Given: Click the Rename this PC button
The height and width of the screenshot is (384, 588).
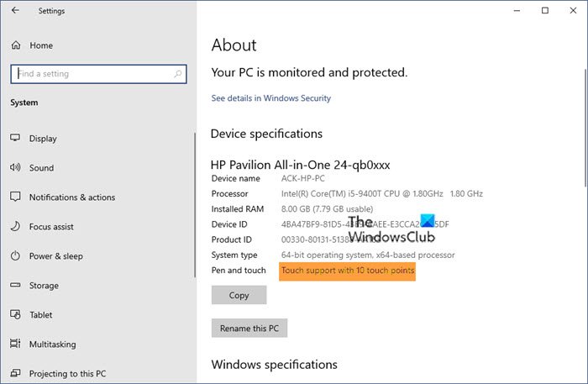Looking at the screenshot, I should pos(249,328).
